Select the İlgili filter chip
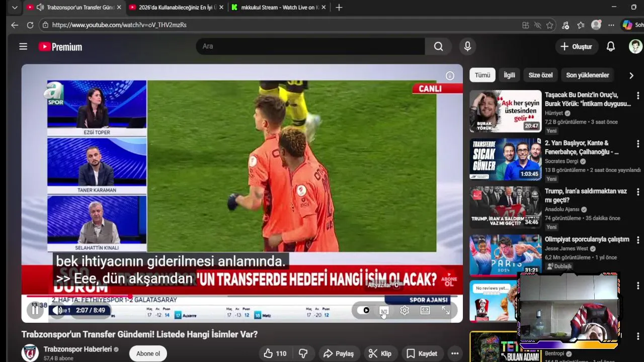The image size is (644, 362). (x=509, y=75)
